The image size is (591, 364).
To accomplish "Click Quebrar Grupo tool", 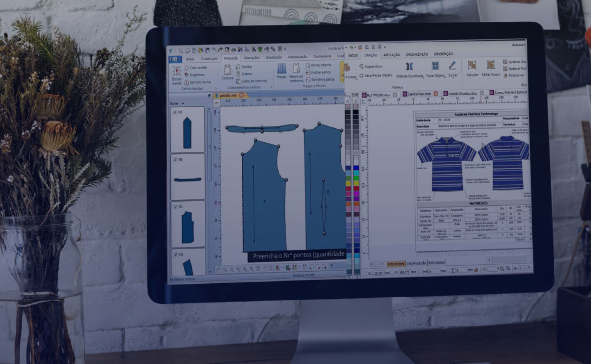I will point(515,62).
